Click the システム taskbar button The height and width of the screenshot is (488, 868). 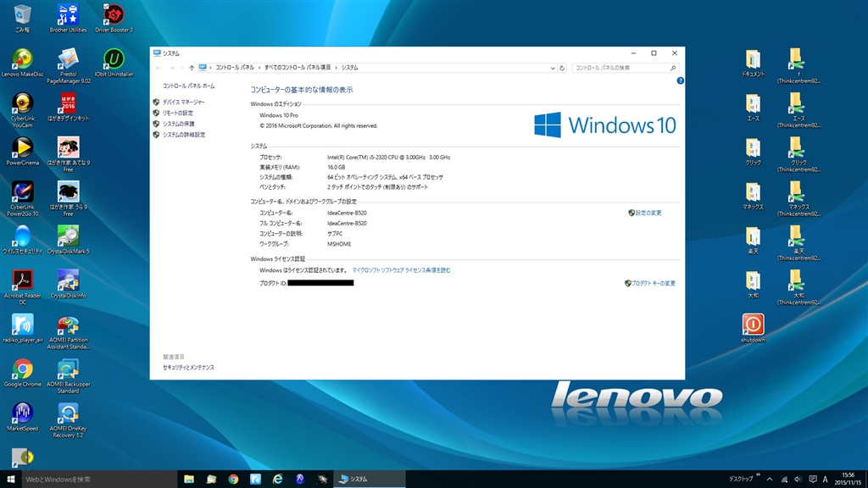[370, 480]
